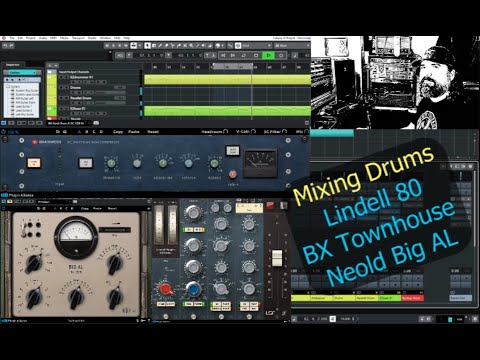Open the Project menu
Image resolution: width=480 pixels, height=360 pixels.
coord(31,38)
